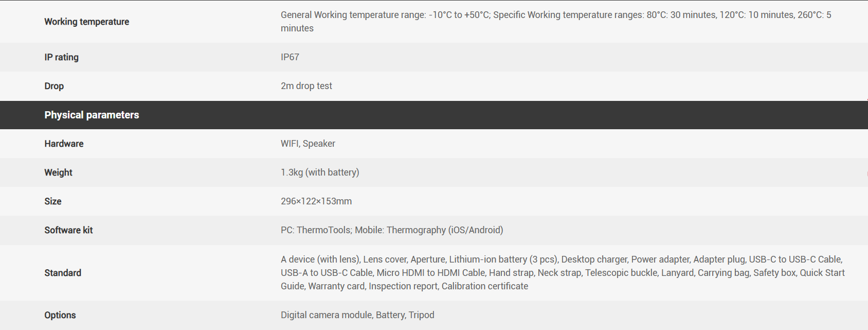The image size is (868, 330).
Task: Select the 2m drop test text
Action: click(x=306, y=86)
